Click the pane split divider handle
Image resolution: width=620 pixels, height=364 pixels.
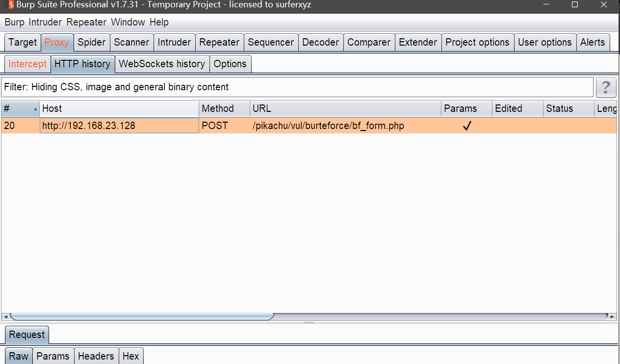309,323
